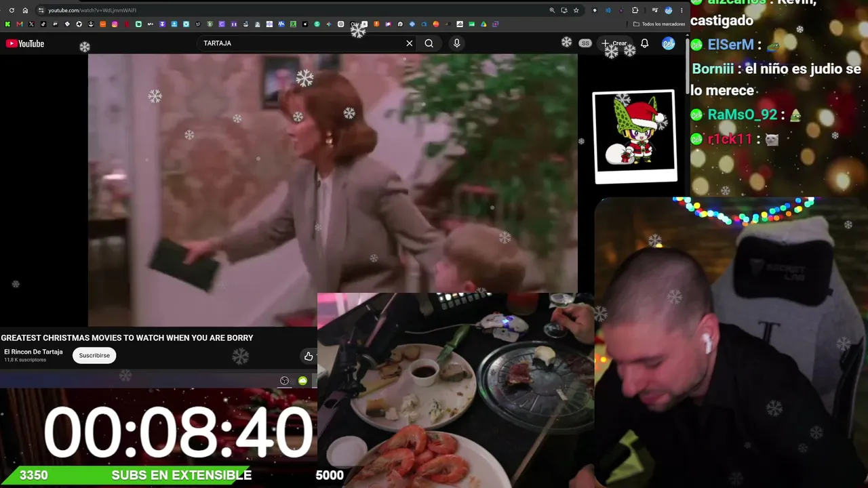Click the video title GREATEST CHRISTMAS MOVIES

(127, 338)
